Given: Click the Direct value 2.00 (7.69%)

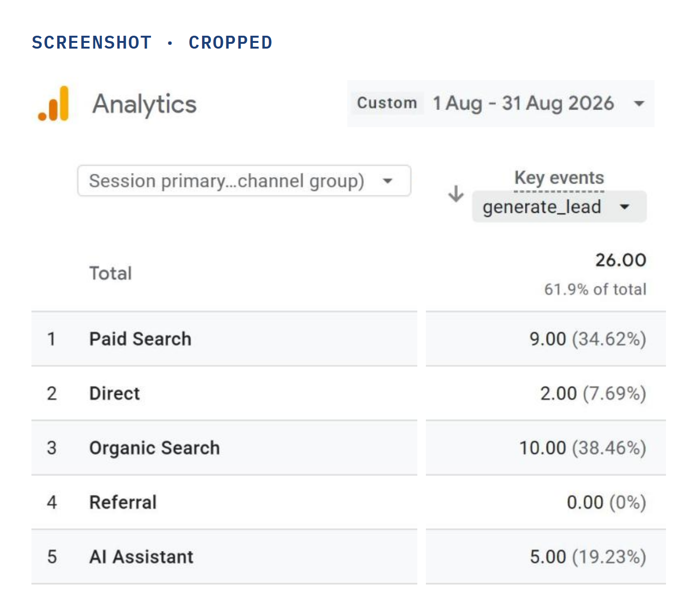Looking at the screenshot, I should tap(593, 394).
